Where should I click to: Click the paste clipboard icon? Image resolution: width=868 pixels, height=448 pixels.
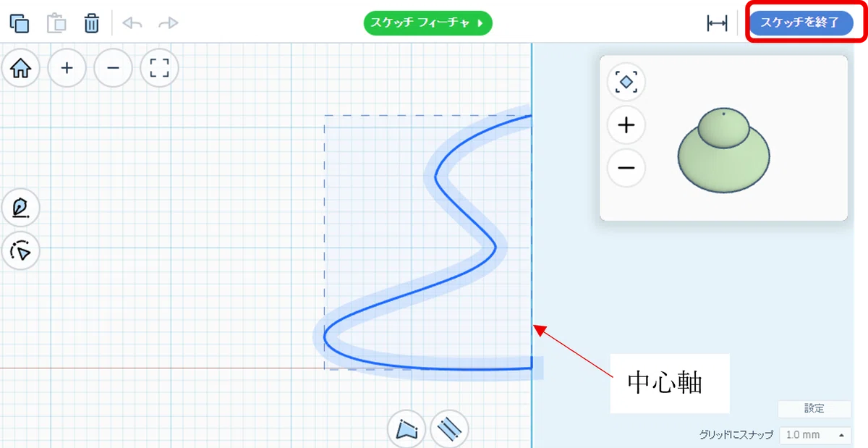[x=56, y=23]
